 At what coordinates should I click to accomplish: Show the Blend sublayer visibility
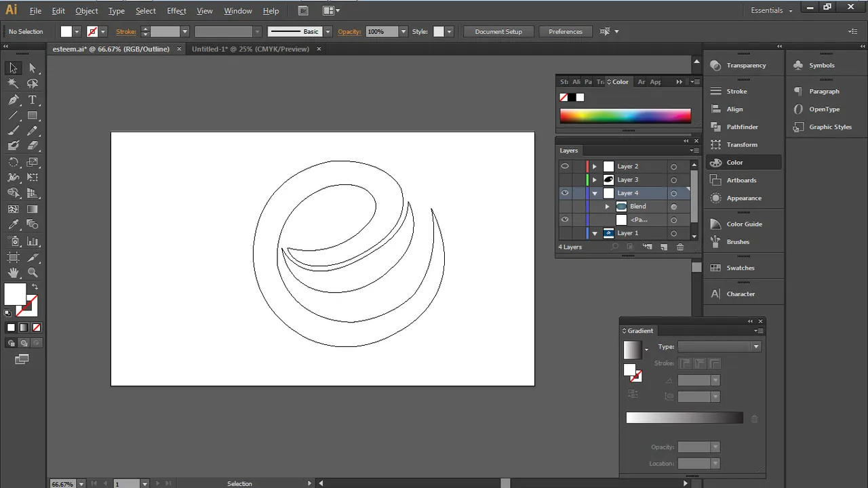point(564,206)
